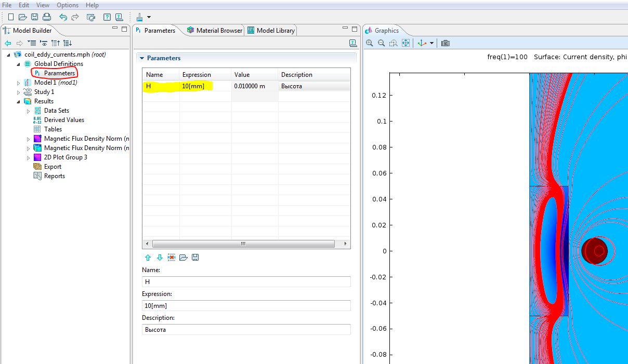Open Dynamic Help laptop icon in main toolbar
This screenshot has width=628, height=364.
(x=119, y=17)
